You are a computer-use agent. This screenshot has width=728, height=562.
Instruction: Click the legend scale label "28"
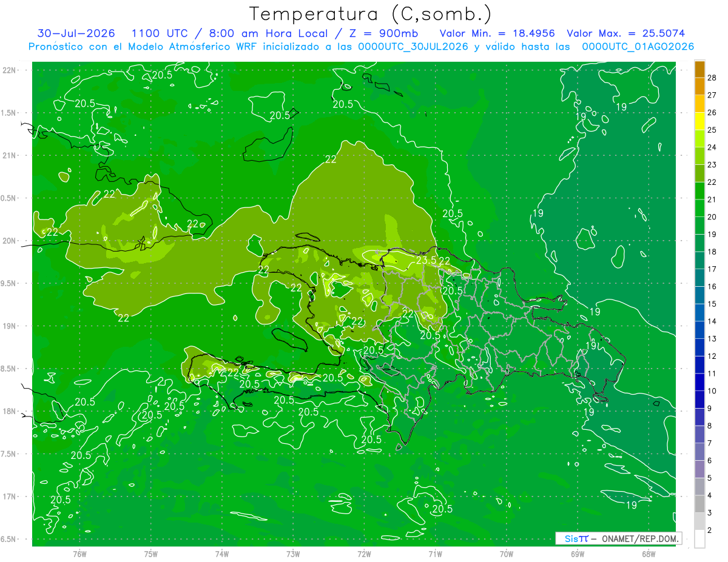coord(712,78)
